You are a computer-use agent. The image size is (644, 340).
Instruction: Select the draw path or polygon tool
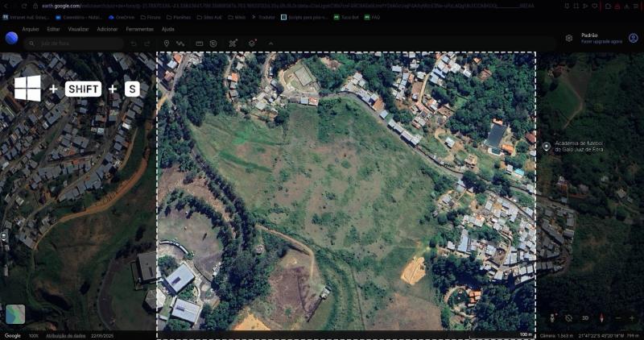pos(181,43)
